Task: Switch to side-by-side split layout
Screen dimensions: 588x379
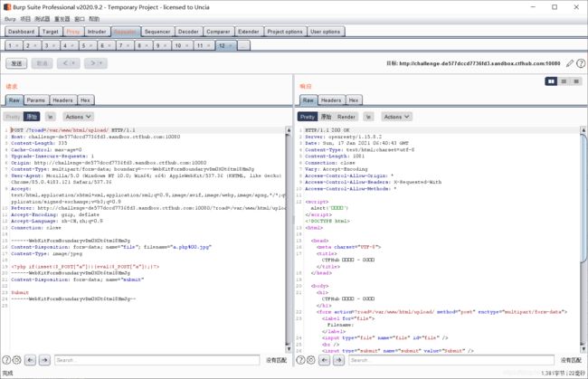Action: [x=551, y=81]
